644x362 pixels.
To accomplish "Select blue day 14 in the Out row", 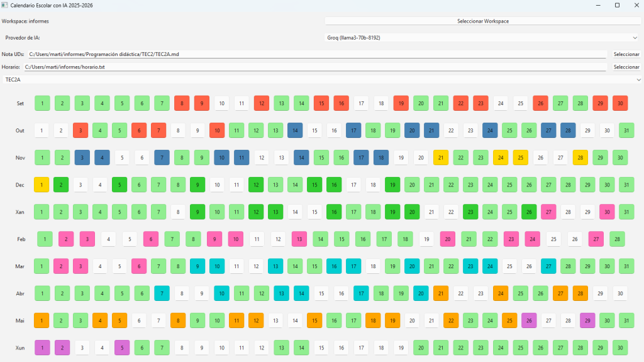I will click(x=295, y=130).
